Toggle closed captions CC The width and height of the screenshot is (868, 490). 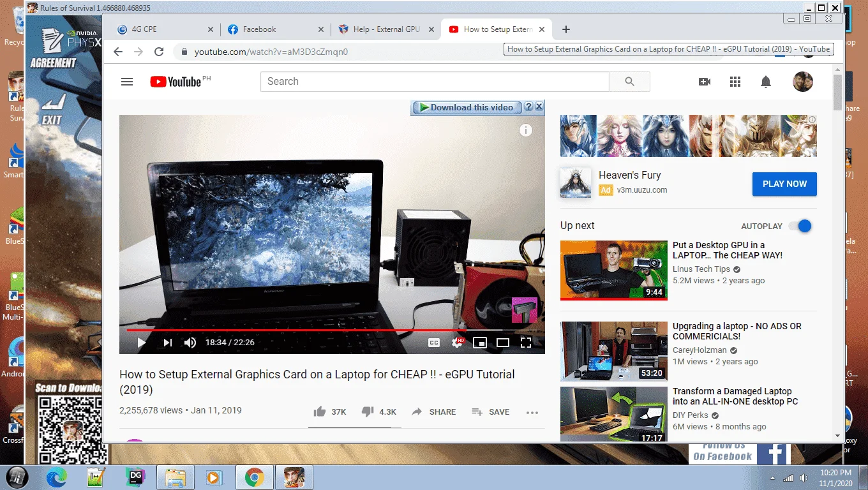coord(433,343)
